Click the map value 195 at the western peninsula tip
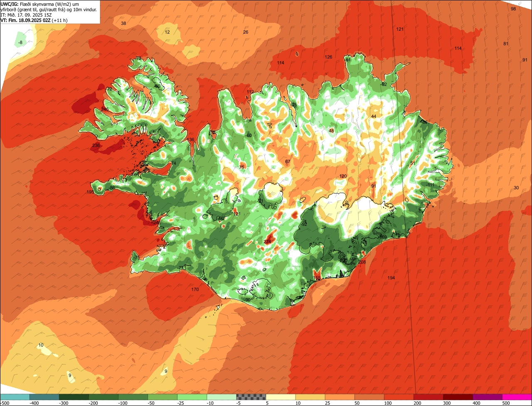The width and height of the screenshot is (532, 406). (x=90, y=192)
